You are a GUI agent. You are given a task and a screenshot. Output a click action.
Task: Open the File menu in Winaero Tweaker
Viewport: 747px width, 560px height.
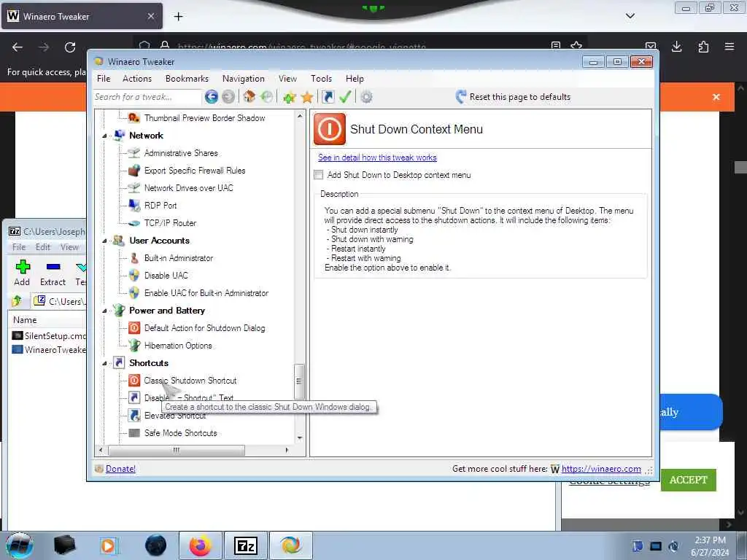click(104, 79)
